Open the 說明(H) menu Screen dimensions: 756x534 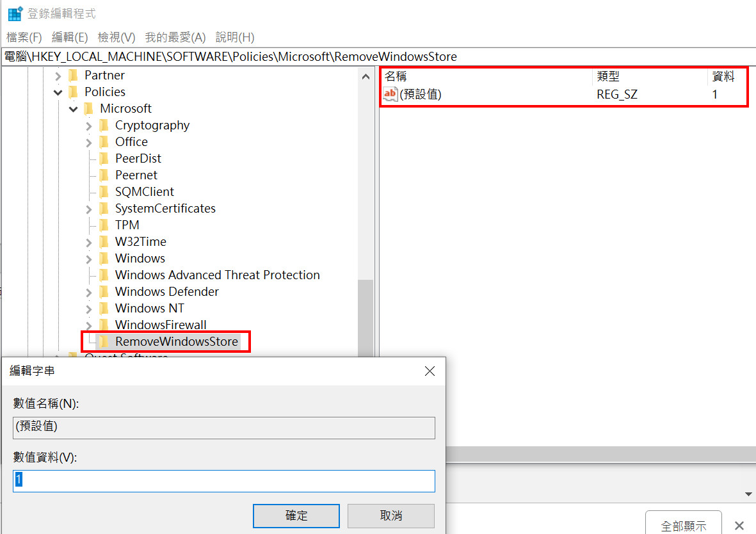(235, 37)
